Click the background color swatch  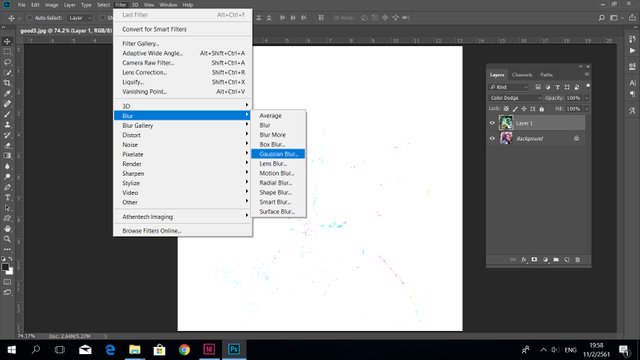[x=10, y=271]
